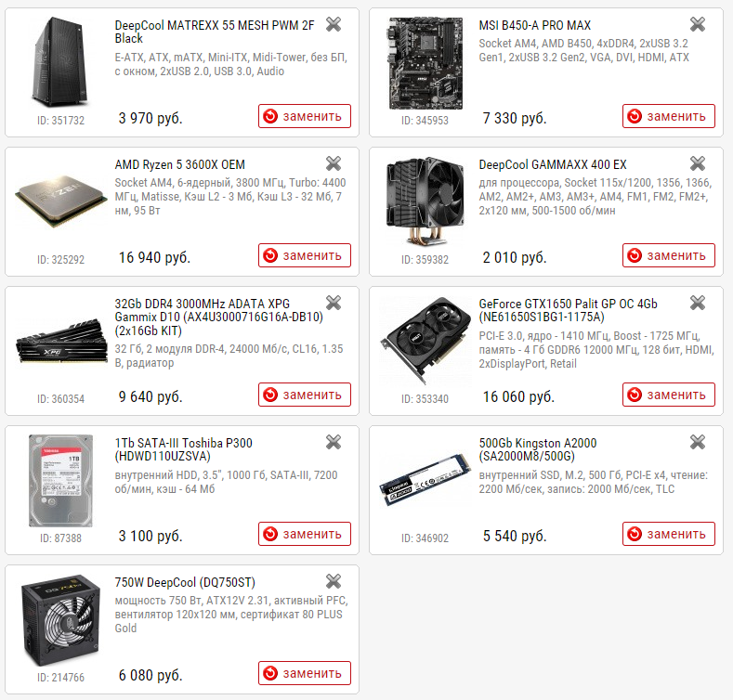733x700 pixels.
Task: Click заменить for AMD Ryzen 5 3600X
Action: 305,255
